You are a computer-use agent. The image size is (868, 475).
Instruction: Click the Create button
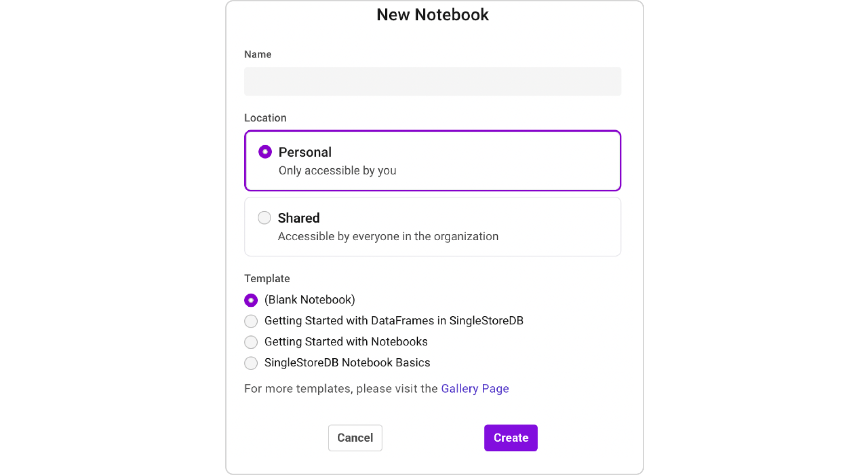pyautogui.click(x=510, y=437)
